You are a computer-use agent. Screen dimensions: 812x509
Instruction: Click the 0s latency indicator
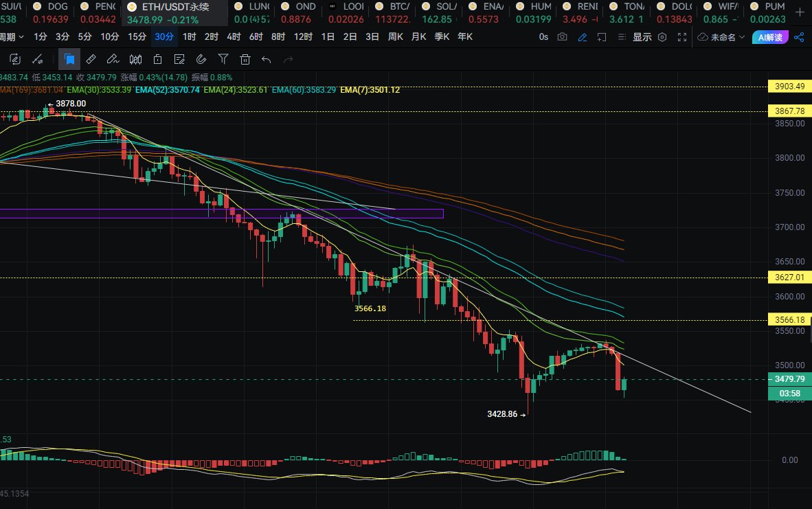tap(543, 37)
